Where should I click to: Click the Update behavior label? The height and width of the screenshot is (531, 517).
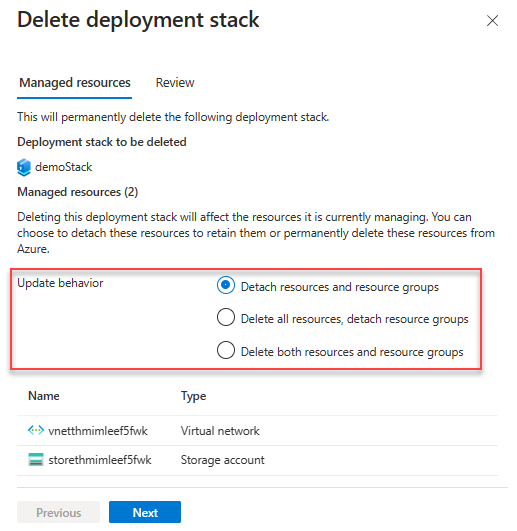pos(60,283)
